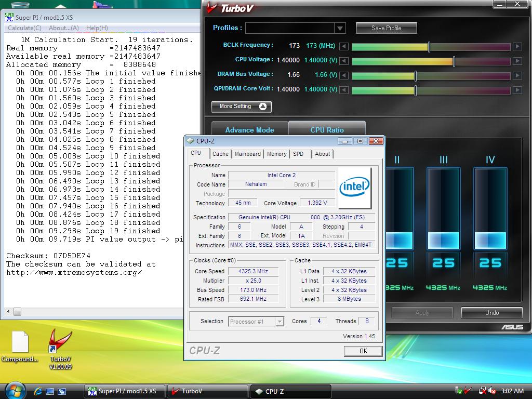The image size is (532, 399).
Task: Open About menu in Super PI
Action: pyautogui.click(x=63, y=28)
